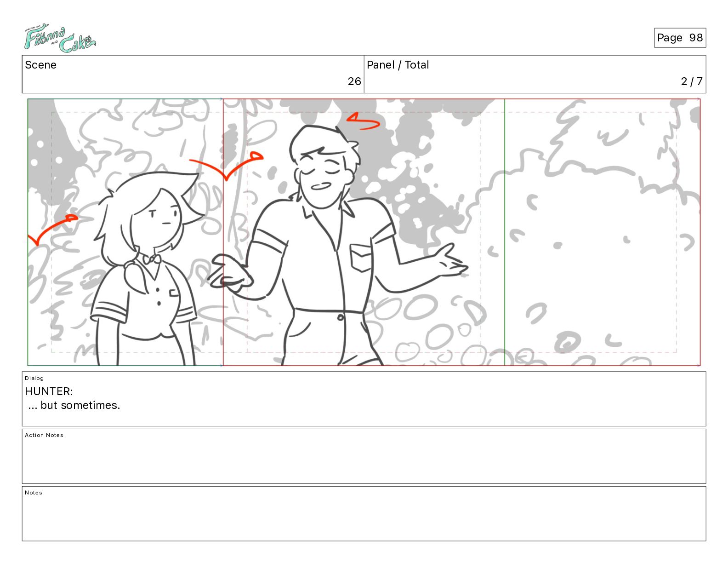The width and height of the screenshot is (728, 563).
Task: Click the Dialog field label
Action: point(34,378)
